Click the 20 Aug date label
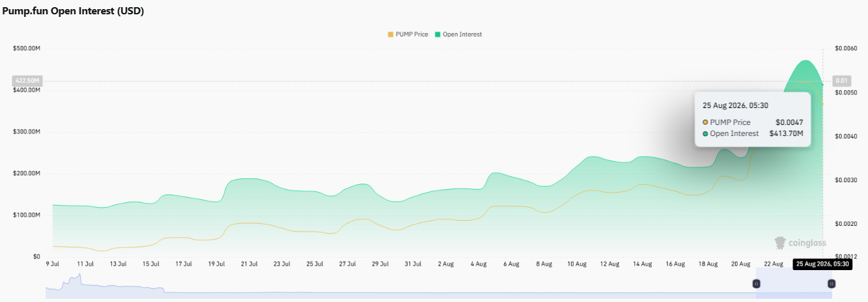The image size is (868, 302). pyautogui.click(x=740, y=264)
